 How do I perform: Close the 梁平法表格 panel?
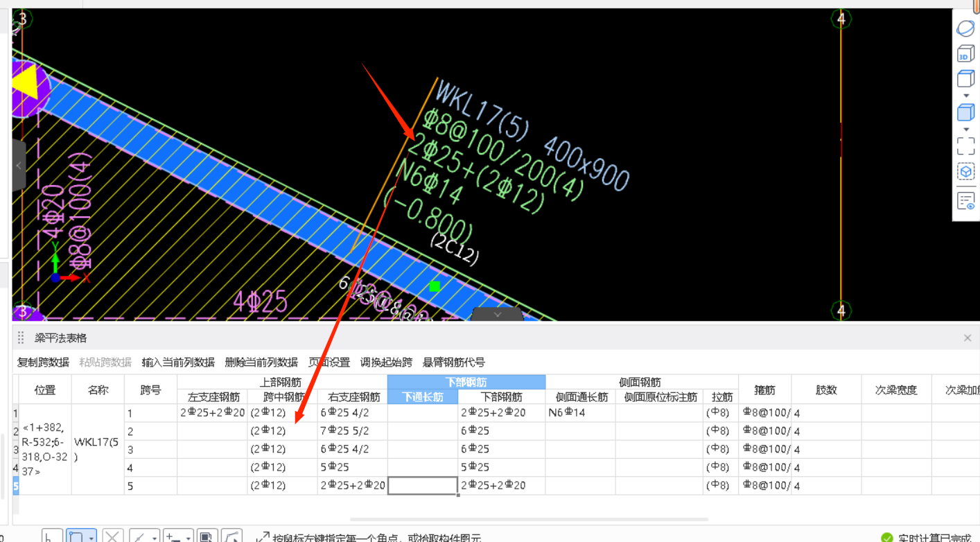[x=968, y=338]
